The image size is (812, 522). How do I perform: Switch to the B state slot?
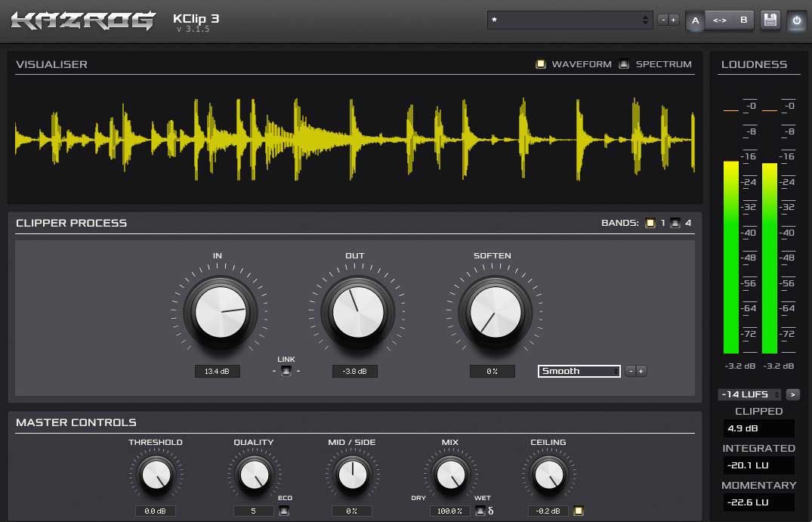coord(743,20)
